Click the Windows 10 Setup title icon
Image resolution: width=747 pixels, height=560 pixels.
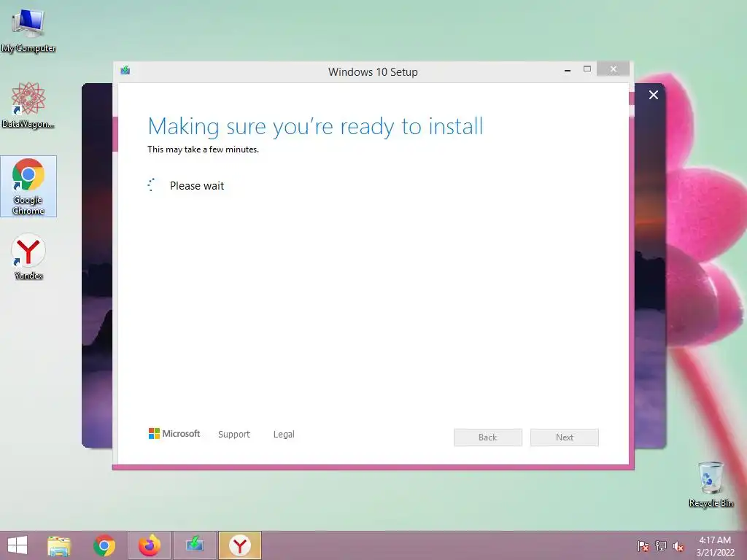click(x=125, y=71)
